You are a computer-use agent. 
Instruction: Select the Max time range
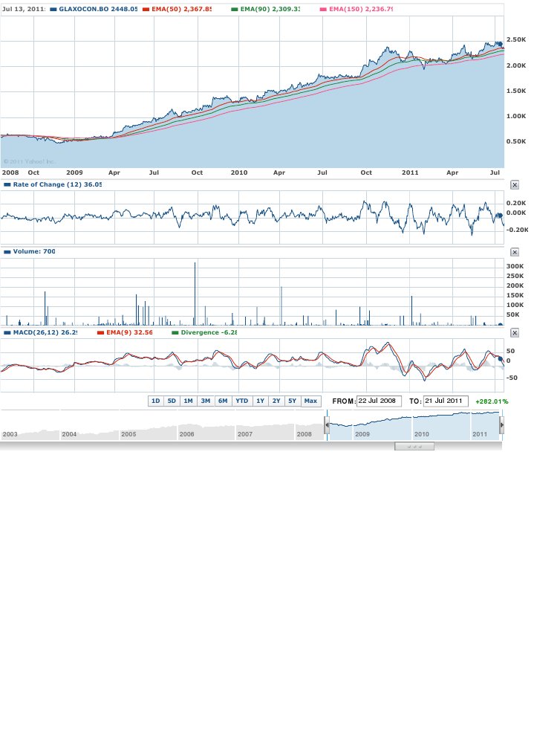[310, 401]
